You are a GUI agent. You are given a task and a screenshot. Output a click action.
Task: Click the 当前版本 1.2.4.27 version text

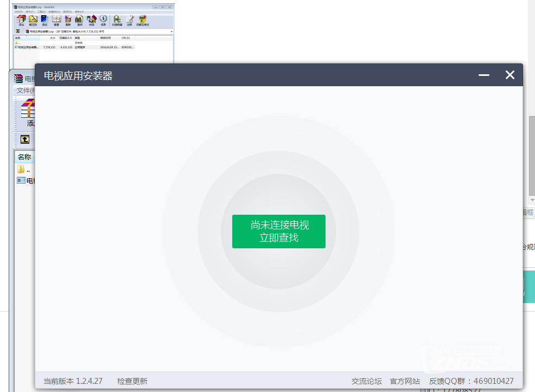pyautogui.click(x=73, y=381)
